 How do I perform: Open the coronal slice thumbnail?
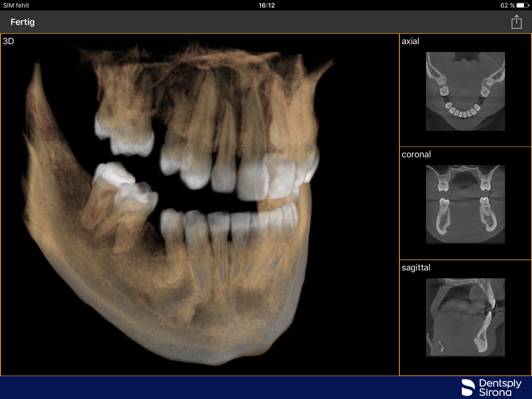point(465,204)
